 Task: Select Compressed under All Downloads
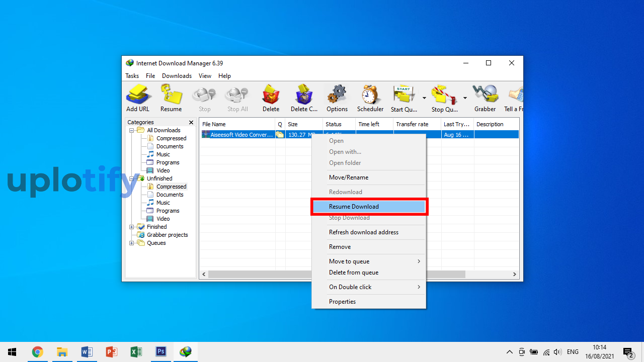coord(171,138)
